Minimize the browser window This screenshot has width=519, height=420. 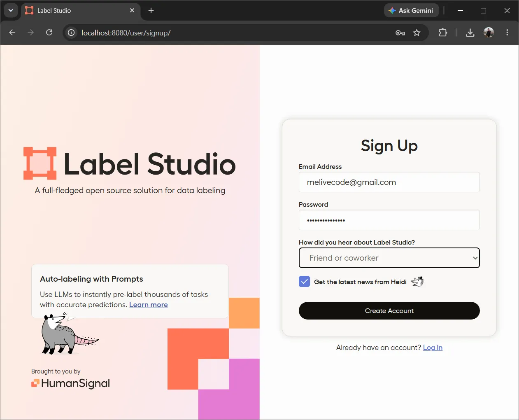click(x=460, y=10)
